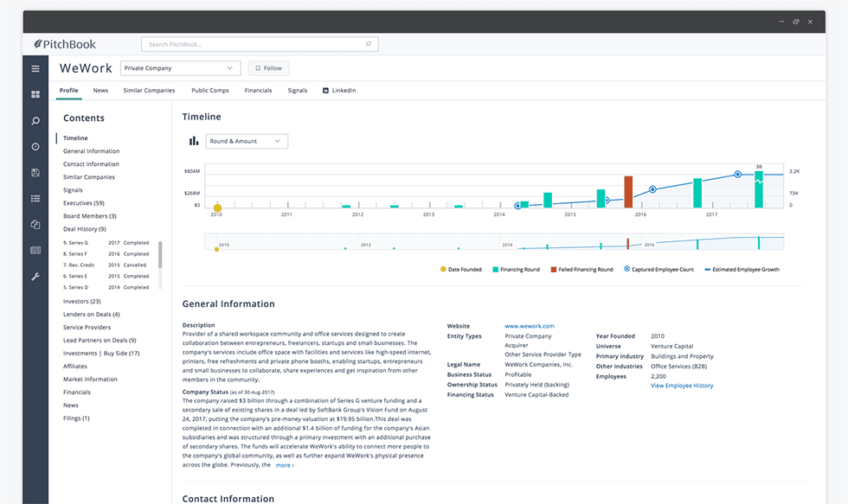Jump to Investors (23) section
848x504 pixels.
[81, 302]
